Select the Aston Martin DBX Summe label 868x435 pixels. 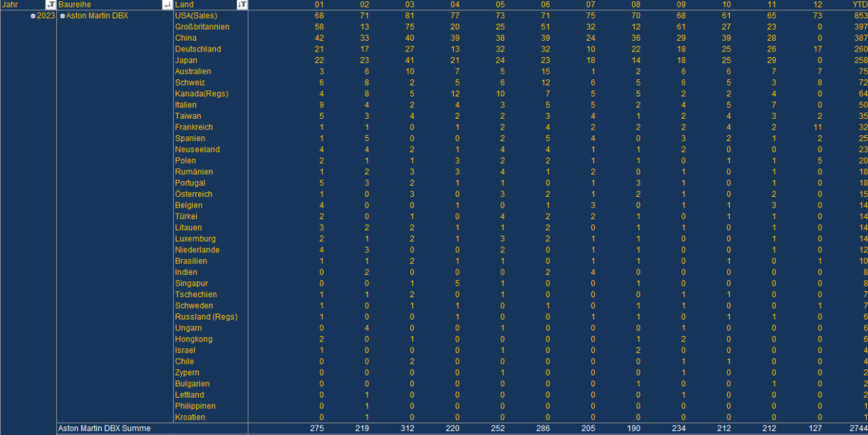tap(104, 428)
